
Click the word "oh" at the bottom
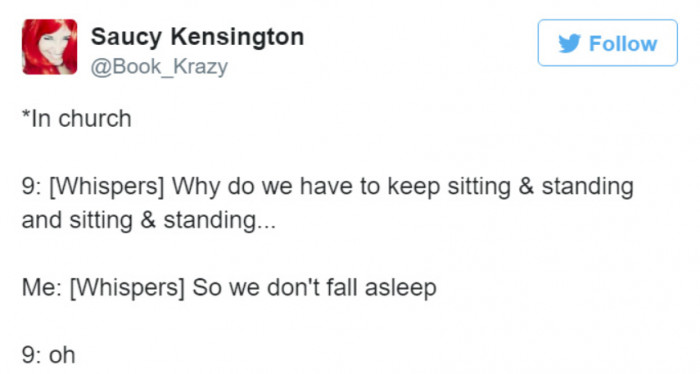point(62,355)
